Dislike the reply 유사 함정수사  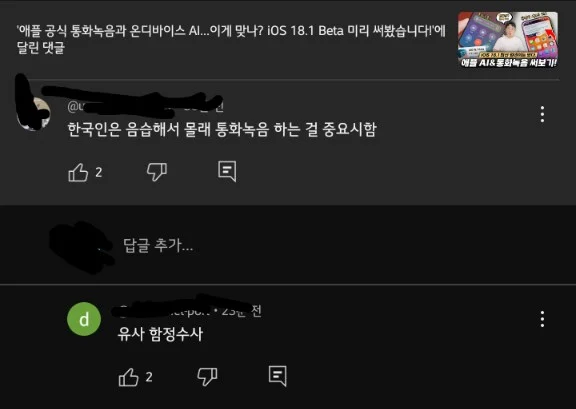[x=207, y=376]
